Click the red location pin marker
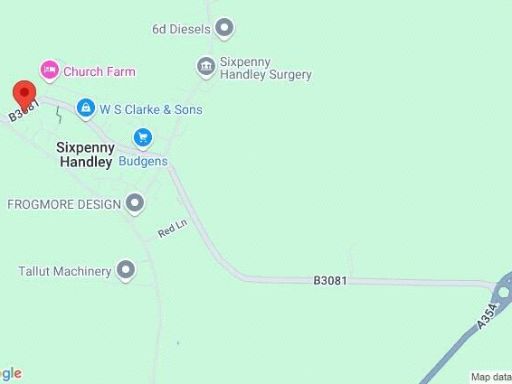The height and width of the screenshot is (384, 512). pos(24,95)
